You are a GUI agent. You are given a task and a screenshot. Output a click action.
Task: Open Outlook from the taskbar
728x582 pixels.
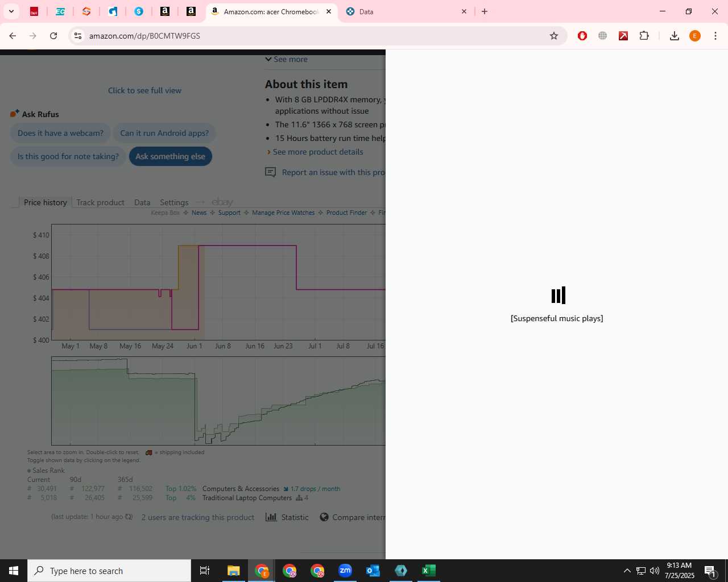pyautogui.click(x=373, y=571)
